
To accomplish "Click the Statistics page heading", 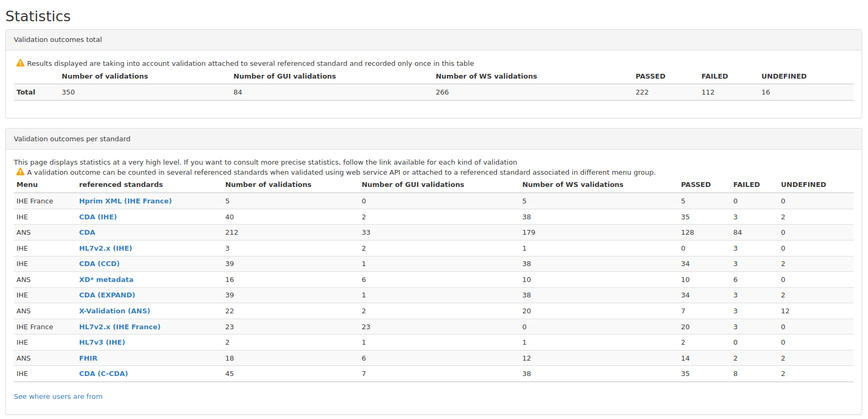I will 38,16.
